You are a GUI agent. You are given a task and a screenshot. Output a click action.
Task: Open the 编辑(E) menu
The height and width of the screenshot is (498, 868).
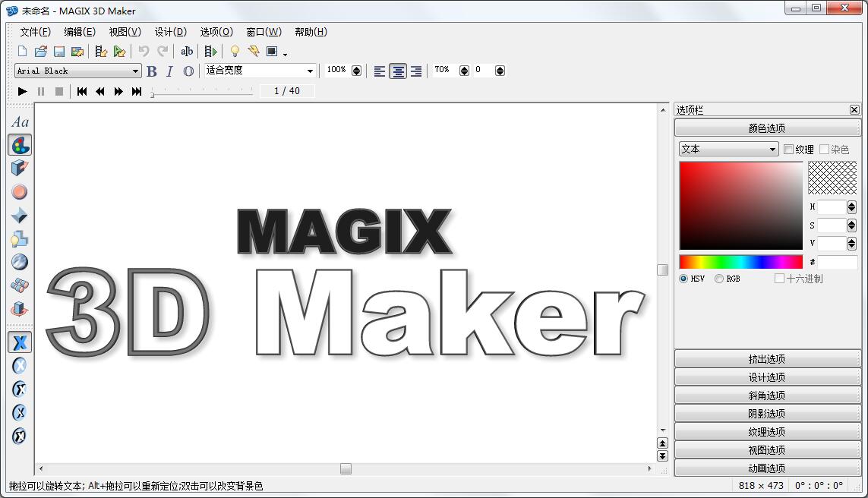coord(80,32)
